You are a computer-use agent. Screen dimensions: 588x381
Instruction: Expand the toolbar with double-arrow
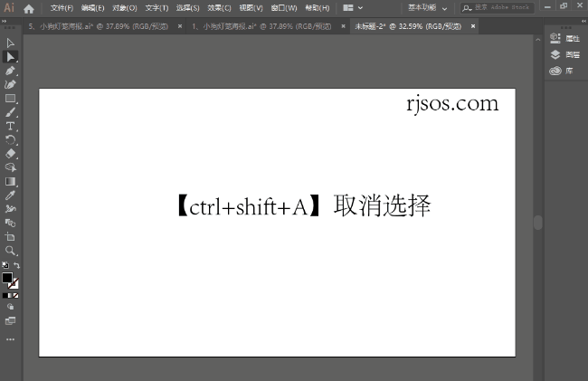(x=5, y=22)
